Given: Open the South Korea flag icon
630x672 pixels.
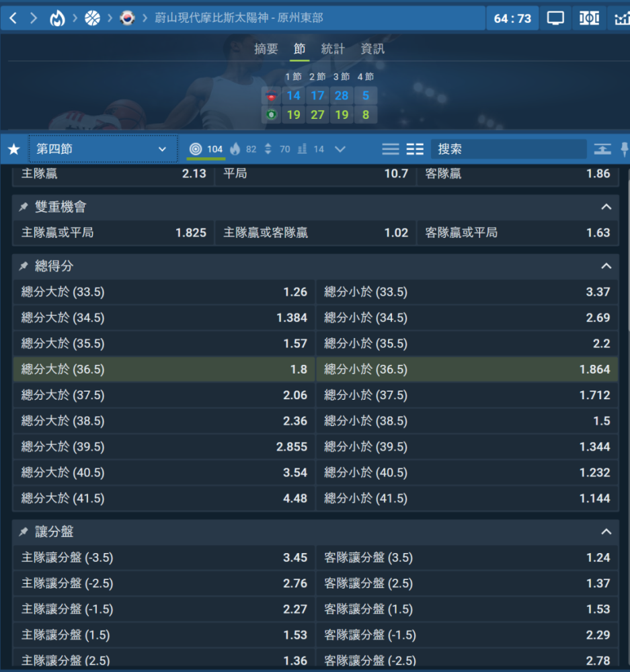Looking at the screenshot, I should click(127, 18).
